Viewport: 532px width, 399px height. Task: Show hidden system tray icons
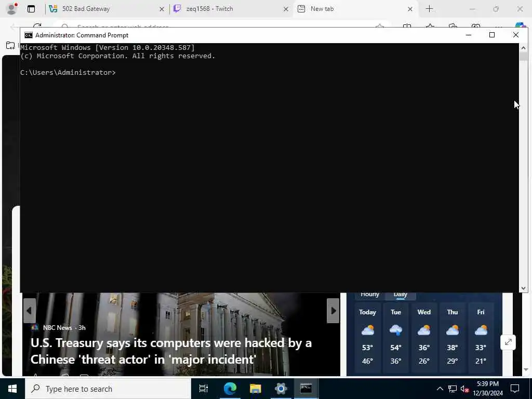point(440,389)
